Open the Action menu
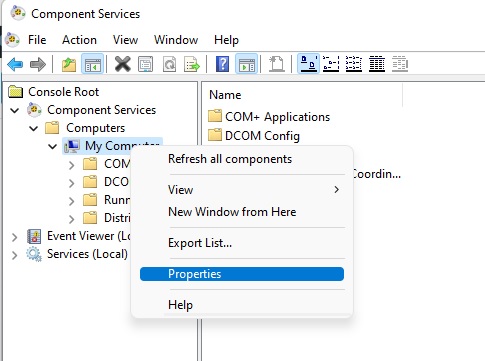Screen dimensions: 485x361 click(x=79, y=40)
